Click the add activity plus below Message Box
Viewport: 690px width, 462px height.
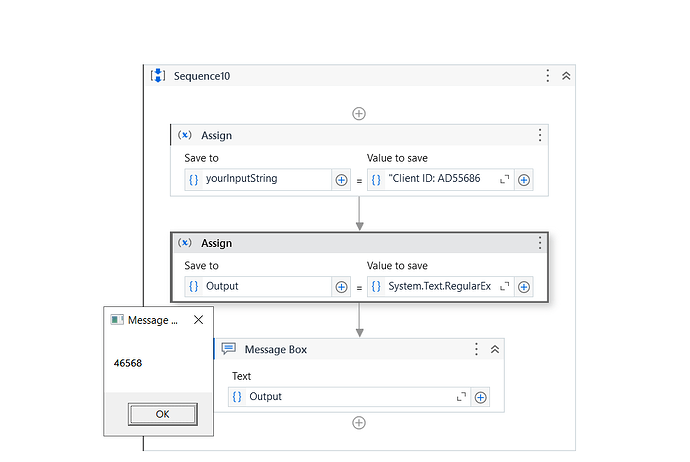pyautogui.click(x=359, y=423)
